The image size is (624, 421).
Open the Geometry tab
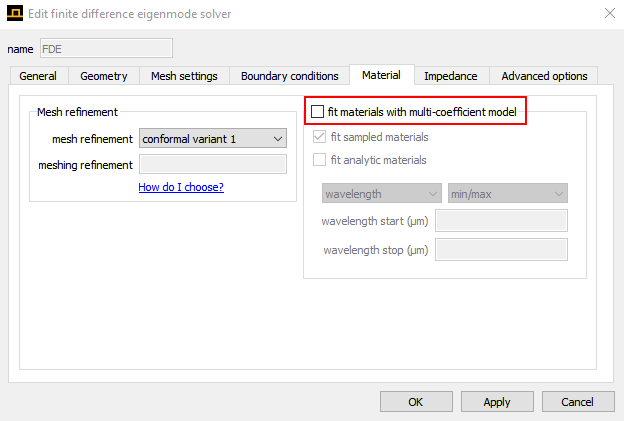(104, 76)
